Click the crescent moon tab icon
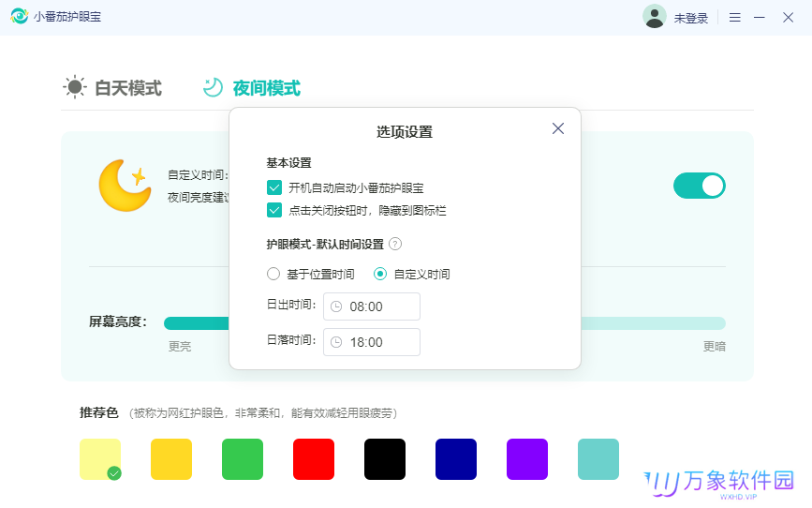Screen dimensions: 812x508 pyautogui.click(x=213, y=87)
